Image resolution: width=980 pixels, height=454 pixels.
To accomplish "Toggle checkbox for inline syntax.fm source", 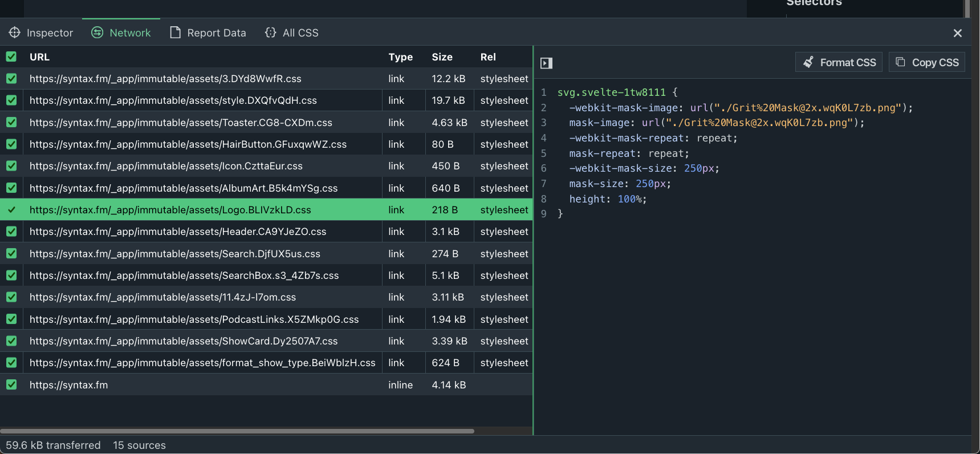I will (x=11, y=384).
